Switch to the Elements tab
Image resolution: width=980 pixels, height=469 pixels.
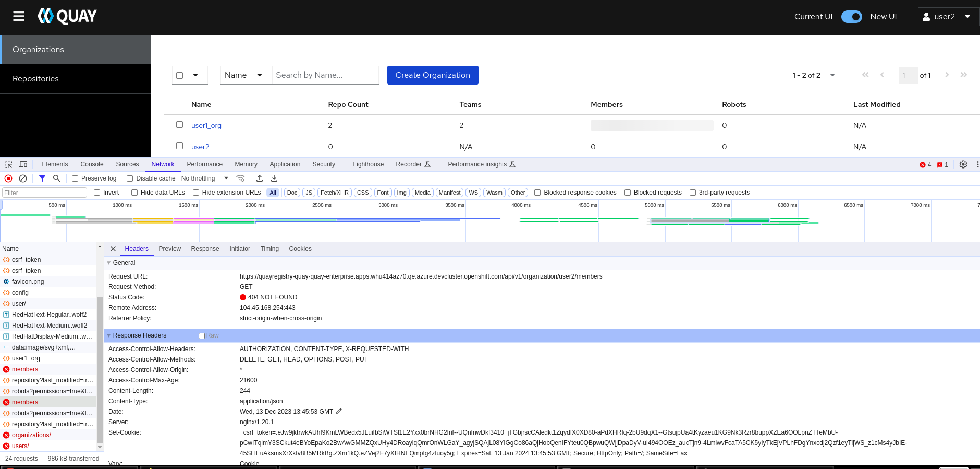tap(55, 164)
